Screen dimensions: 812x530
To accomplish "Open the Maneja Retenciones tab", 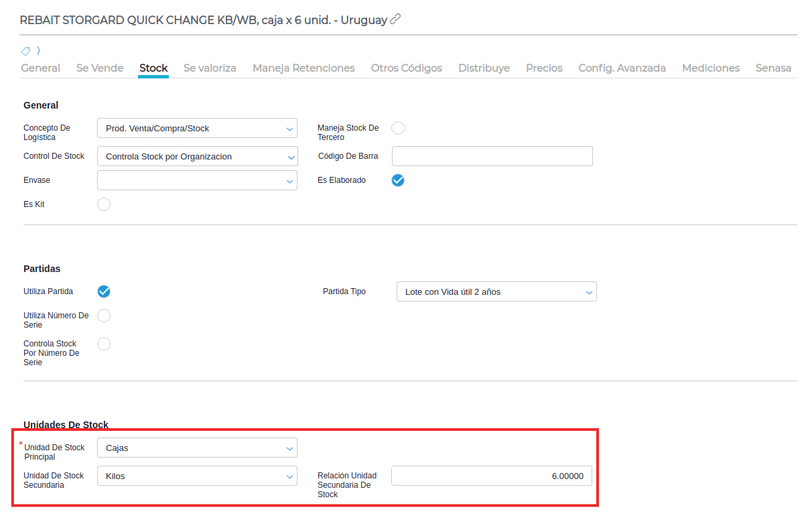I will [303, 68].
